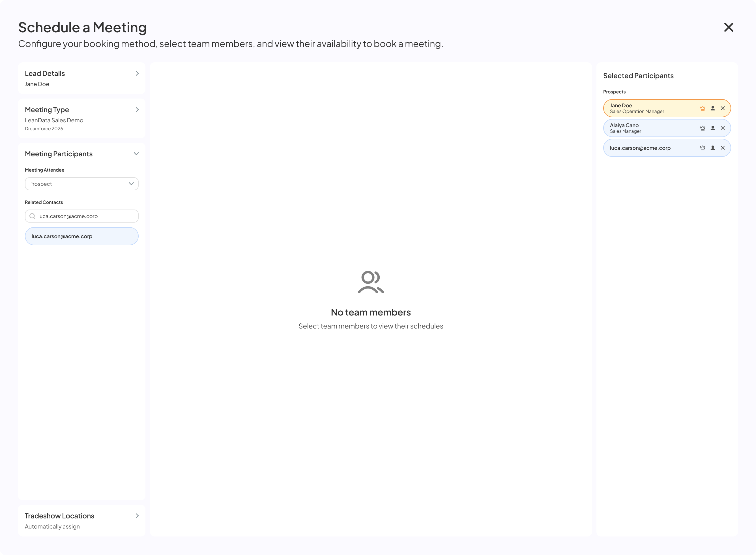
Task: Select luca.carson@acme.corp search result chip
Action: click(x=81, y=236)
